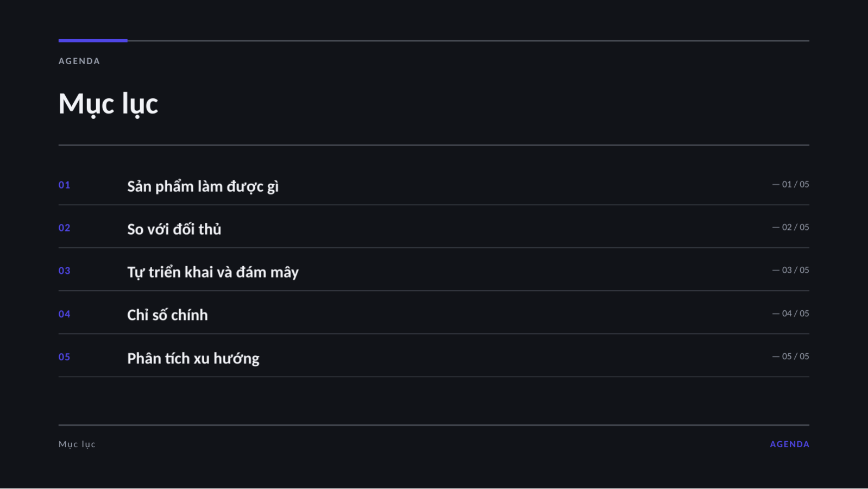Click the Mục lục slide title
This screenshot has width=868, height=489.
pos(108,104)
